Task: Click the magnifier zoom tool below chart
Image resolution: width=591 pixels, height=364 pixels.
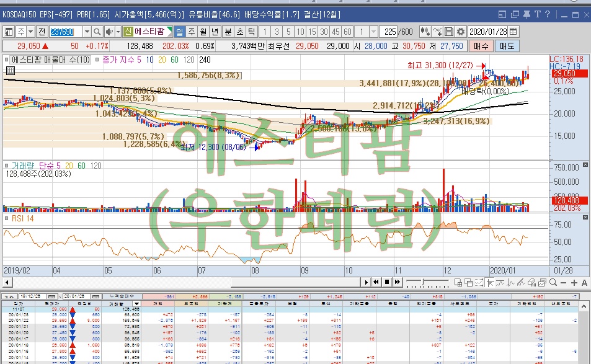Action: (x=553, y=283)
